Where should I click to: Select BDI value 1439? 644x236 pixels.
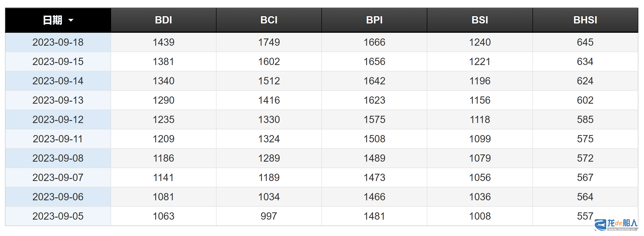coord(164,42)
